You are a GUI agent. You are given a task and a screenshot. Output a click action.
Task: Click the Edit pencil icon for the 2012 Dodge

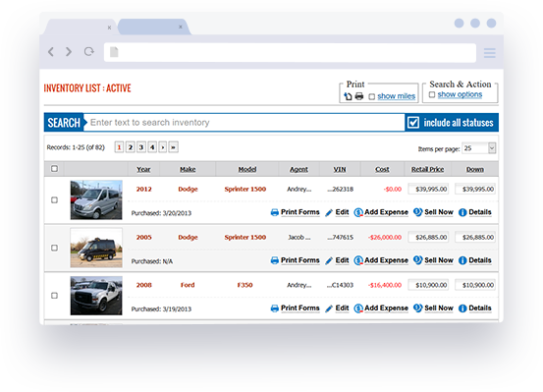[329, 212]
